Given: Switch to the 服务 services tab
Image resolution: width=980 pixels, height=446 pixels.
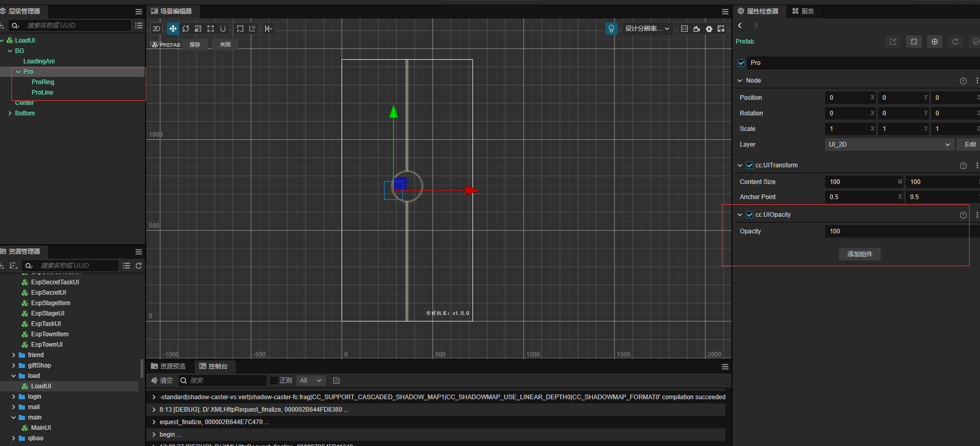Looking at the screenshot, I should tap(803, 11).
